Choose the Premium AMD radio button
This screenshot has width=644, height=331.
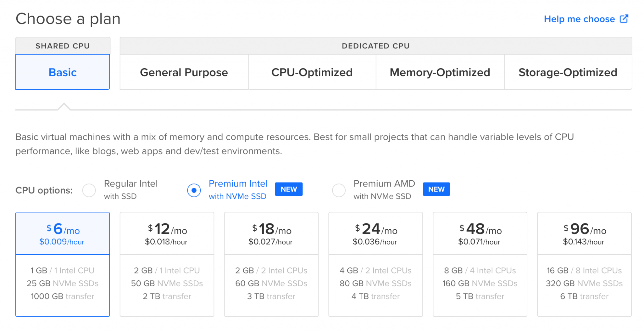coord(339,190)
